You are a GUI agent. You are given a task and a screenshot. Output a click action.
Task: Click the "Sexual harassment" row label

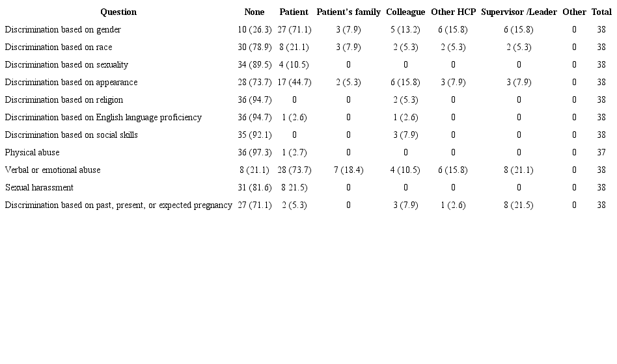click(x=39, y=188)
